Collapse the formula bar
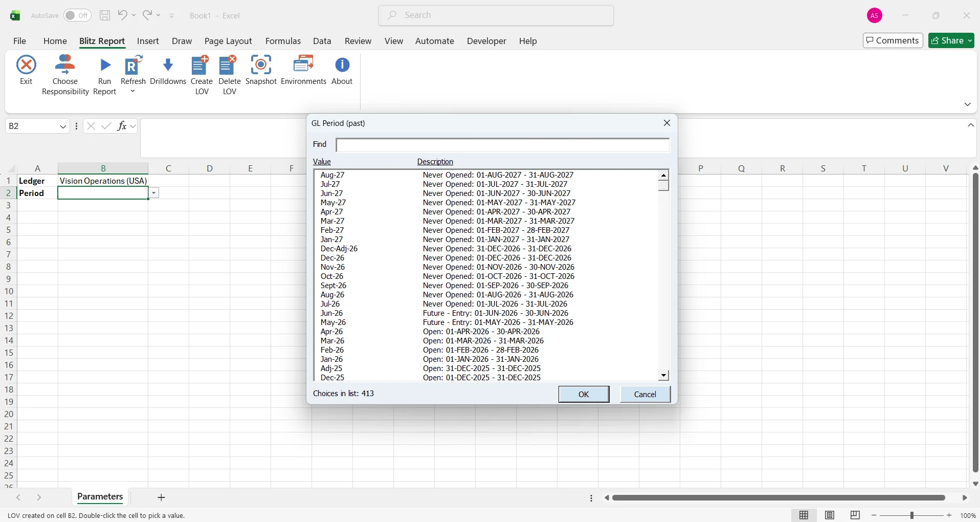Screen dimensions: 980x522 point(971,125)
